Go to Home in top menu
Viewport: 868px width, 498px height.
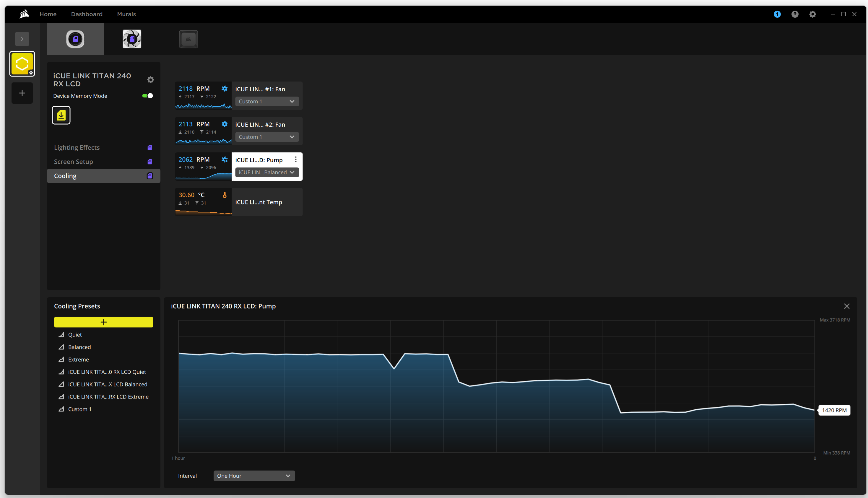point(48,14)
